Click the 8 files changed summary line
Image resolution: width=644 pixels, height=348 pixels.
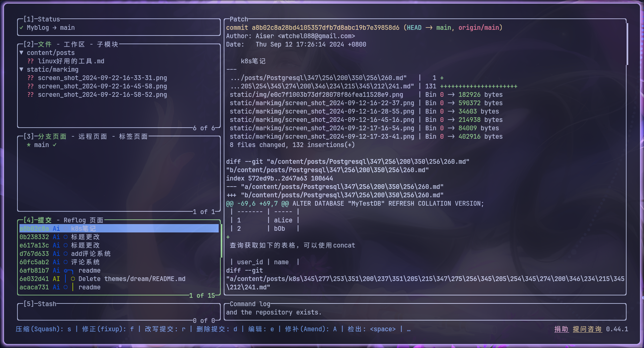(292, 145)
